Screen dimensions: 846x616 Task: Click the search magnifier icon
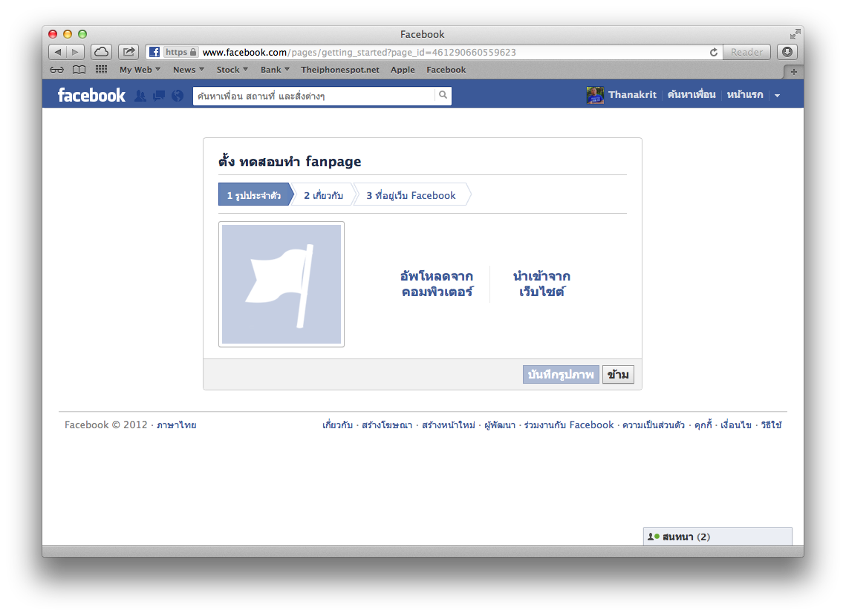443,96
